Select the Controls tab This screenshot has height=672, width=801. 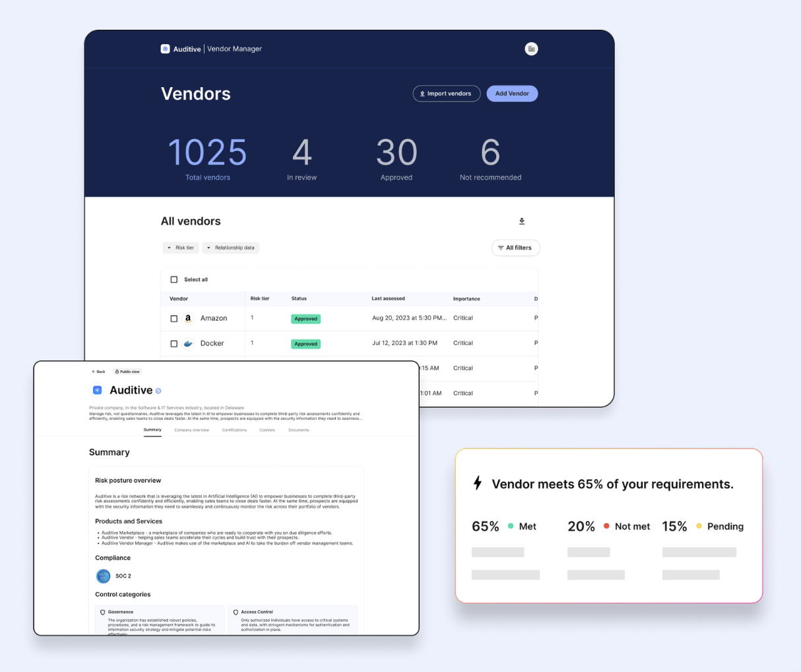click(267, 430)
